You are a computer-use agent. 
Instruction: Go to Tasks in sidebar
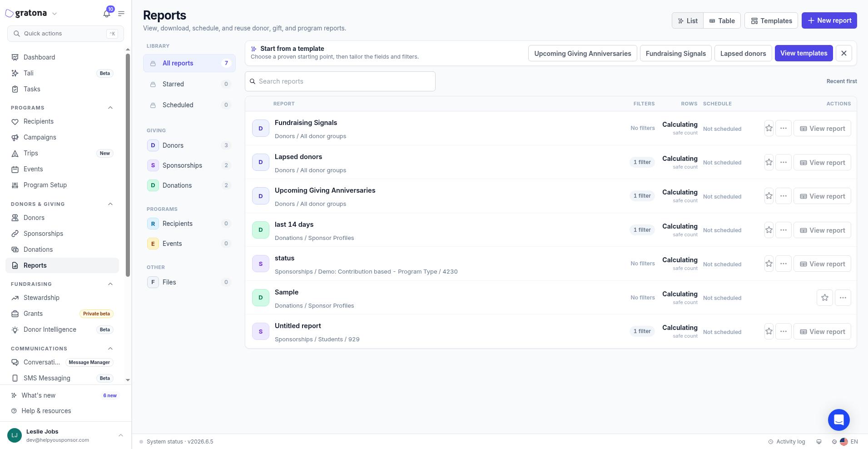pos(62,89)
